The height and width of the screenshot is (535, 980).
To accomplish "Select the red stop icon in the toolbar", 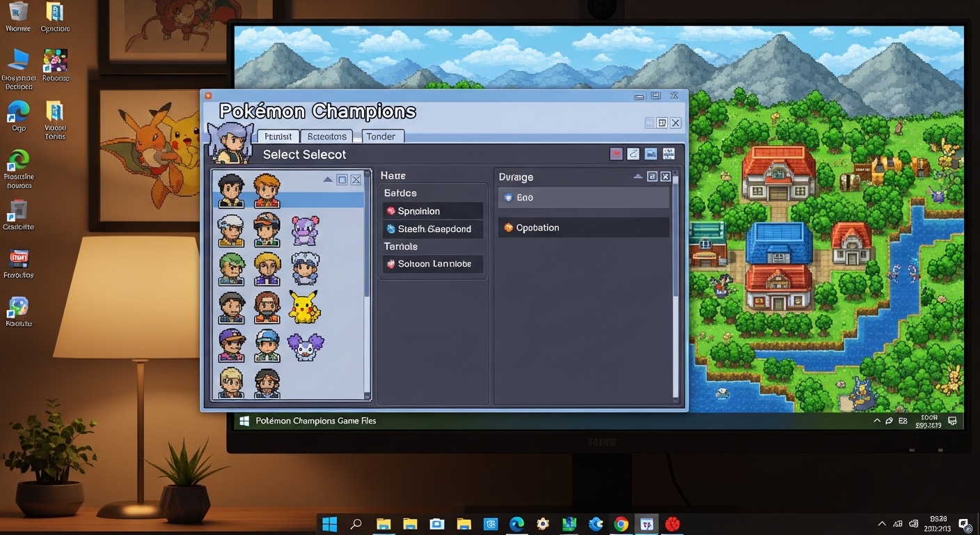I will coord(615,153).
